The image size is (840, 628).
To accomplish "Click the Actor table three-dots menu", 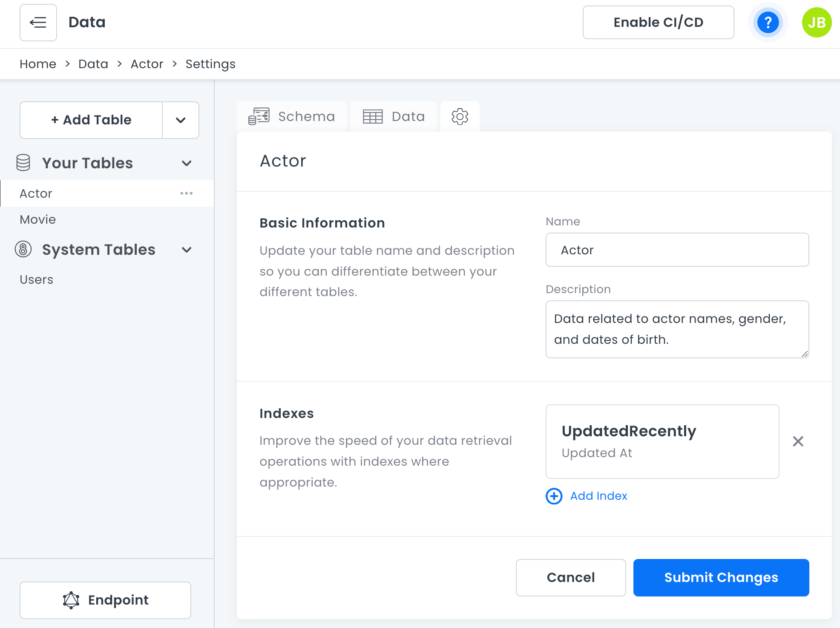I will [186, 193].
